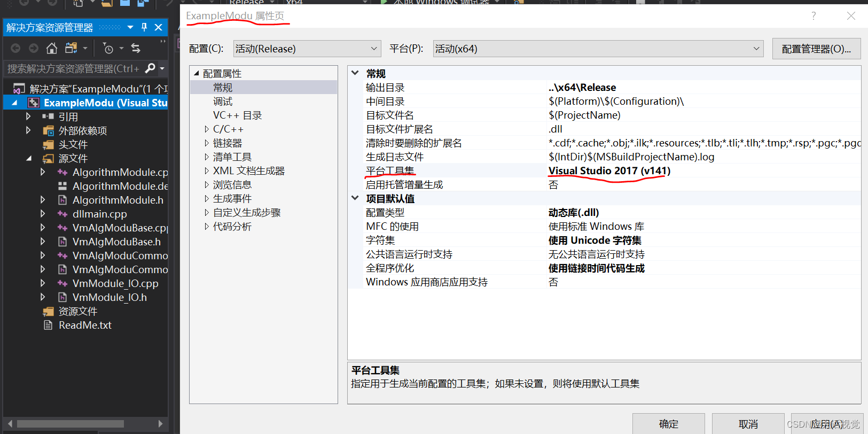Expand the 链接器 property node
Viewport: 868px width, 434px height.
point(207,143)
